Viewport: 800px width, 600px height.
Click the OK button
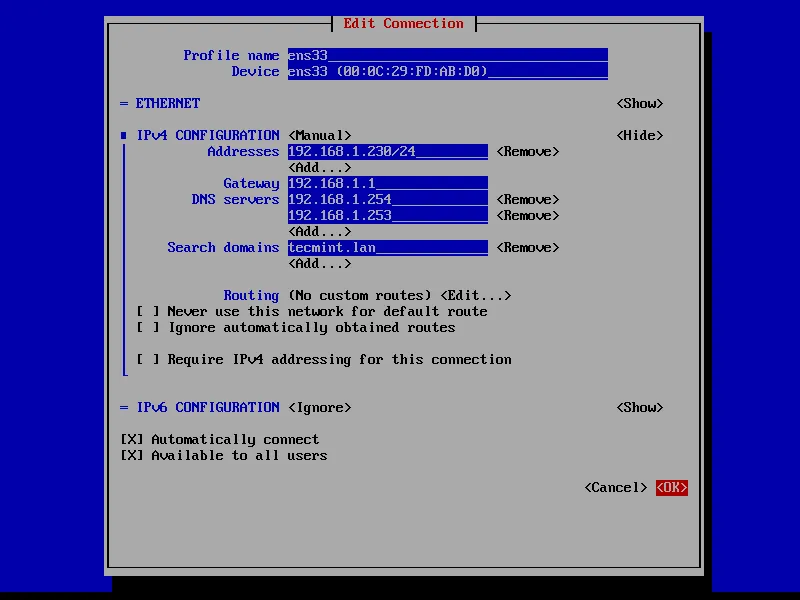tap(670, 487)
